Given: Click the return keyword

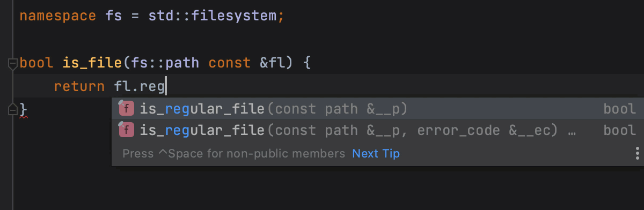Looking at the screenshot, I should [79, 86].
